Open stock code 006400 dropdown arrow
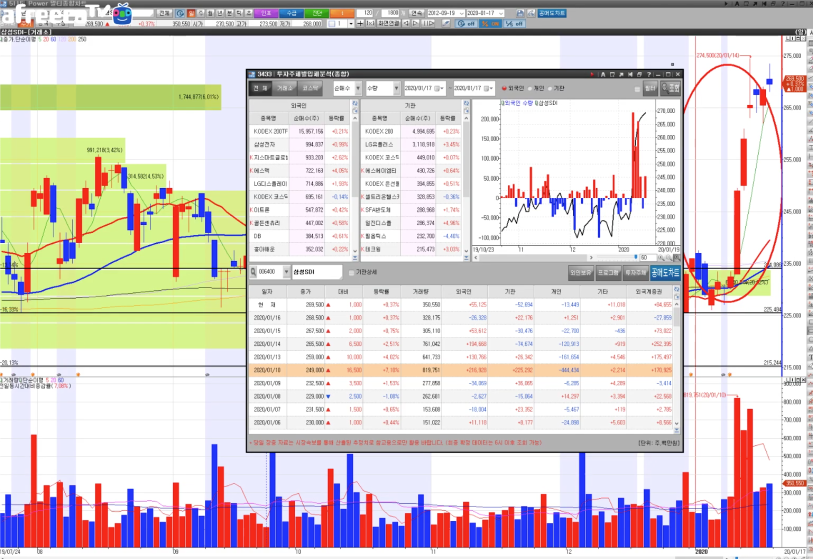813x559 pixels. tap(286, 272)
